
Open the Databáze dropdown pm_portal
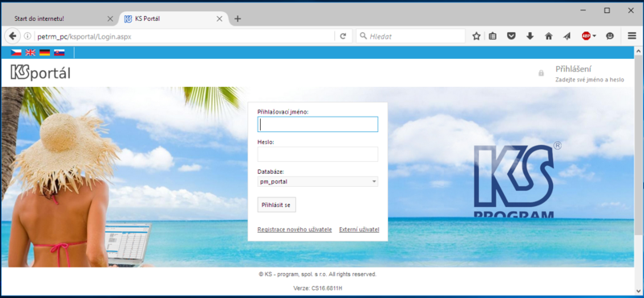pyautogui.click(x=317, y=182)
